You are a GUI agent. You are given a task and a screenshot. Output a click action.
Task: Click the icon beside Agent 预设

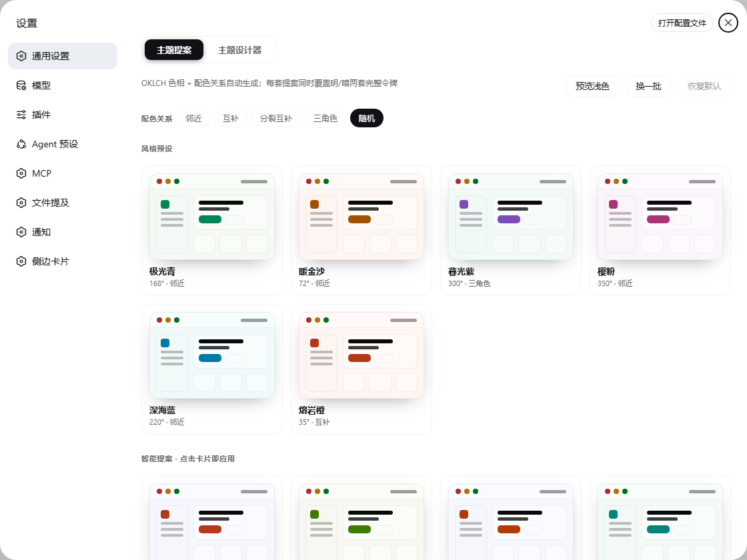(21, 144)
